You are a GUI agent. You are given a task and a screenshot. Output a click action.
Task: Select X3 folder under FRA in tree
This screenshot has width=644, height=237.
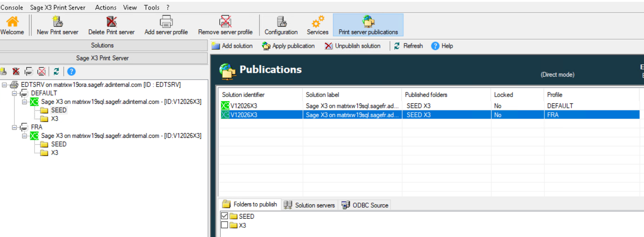point(54,153)
